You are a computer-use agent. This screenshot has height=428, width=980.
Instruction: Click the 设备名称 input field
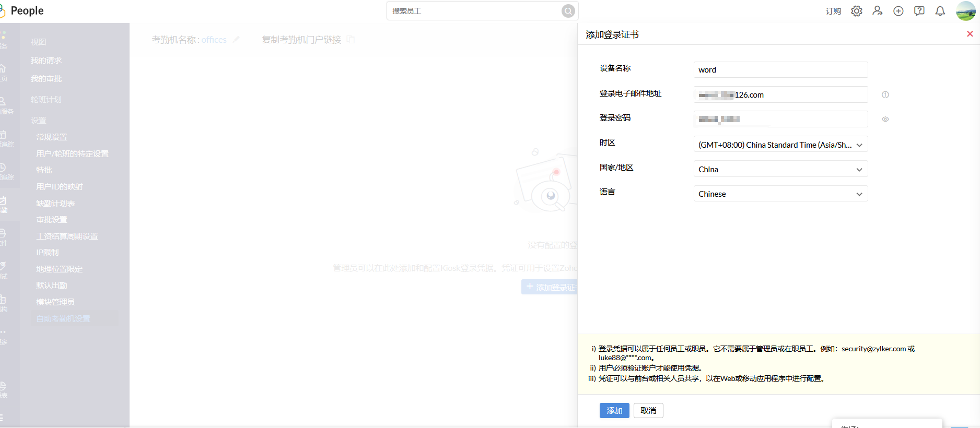(780, 70)
